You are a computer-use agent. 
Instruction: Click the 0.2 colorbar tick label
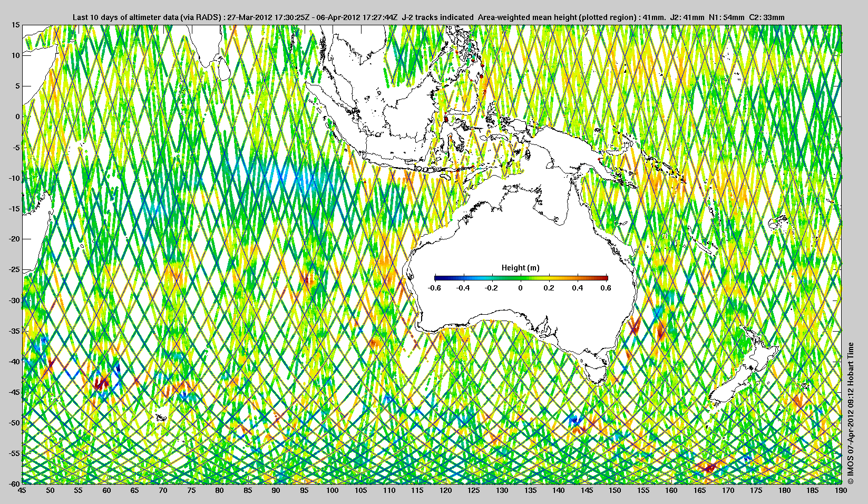[x=549, y=288]
